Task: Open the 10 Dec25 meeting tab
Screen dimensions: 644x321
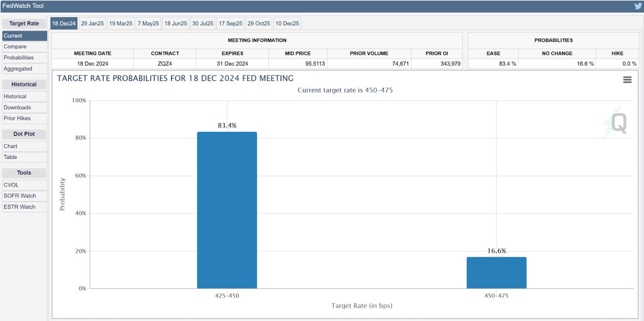Action: pos(287,23)
